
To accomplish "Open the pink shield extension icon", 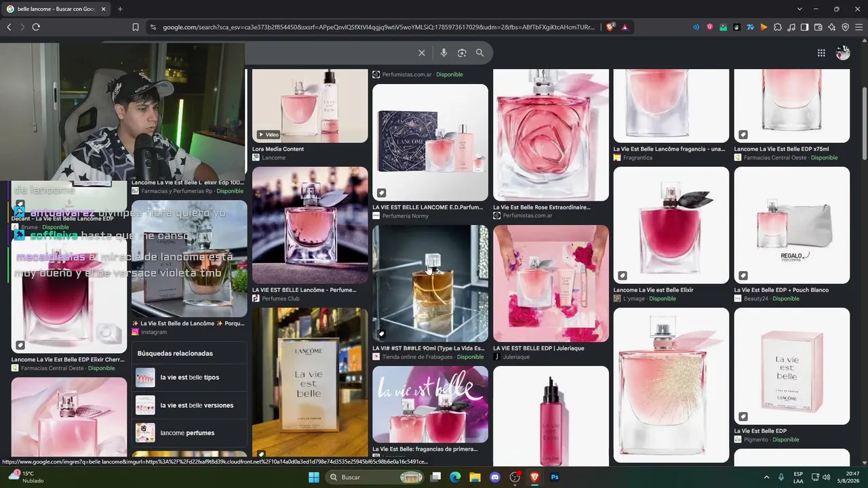I will [709, 27].
